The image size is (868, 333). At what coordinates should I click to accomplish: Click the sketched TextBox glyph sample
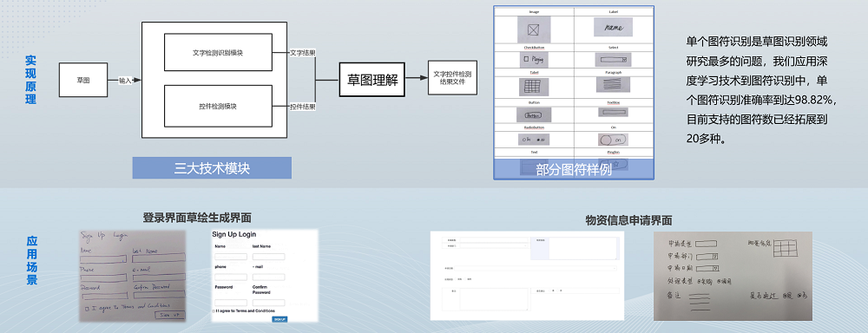pyautogui.click(x=613, y=112)
